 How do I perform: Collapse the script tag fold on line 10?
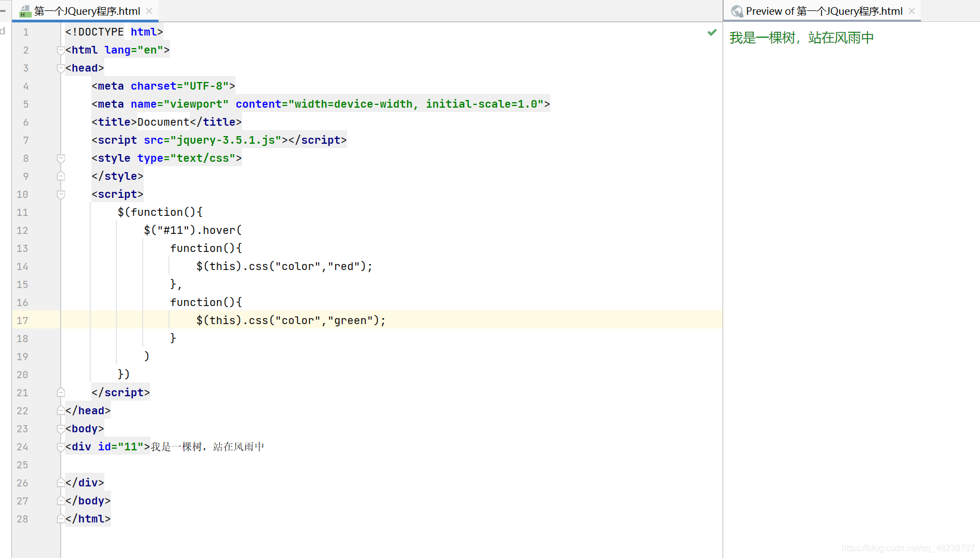pyautogui.click(x=61, y=195)
